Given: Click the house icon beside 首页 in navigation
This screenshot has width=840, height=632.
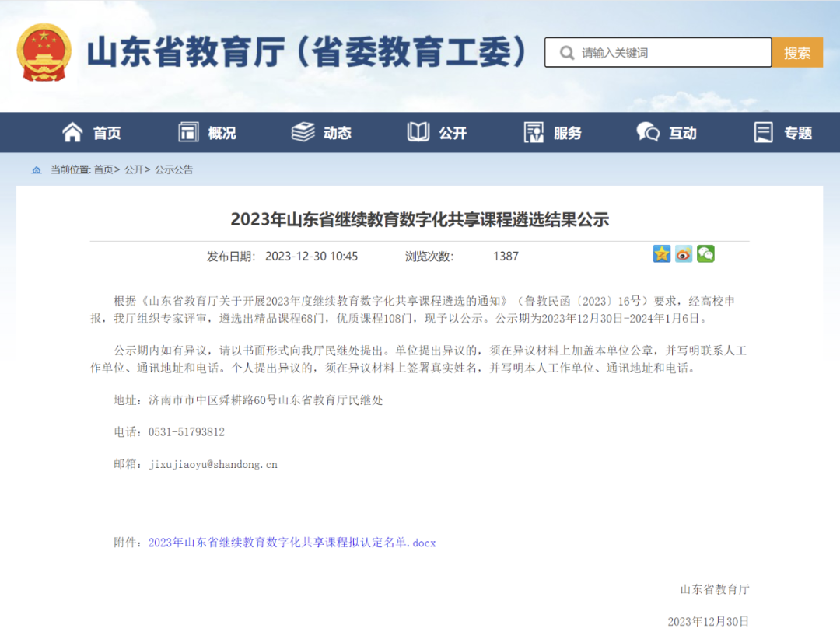Looking at the screenshot, I should 72,133.
